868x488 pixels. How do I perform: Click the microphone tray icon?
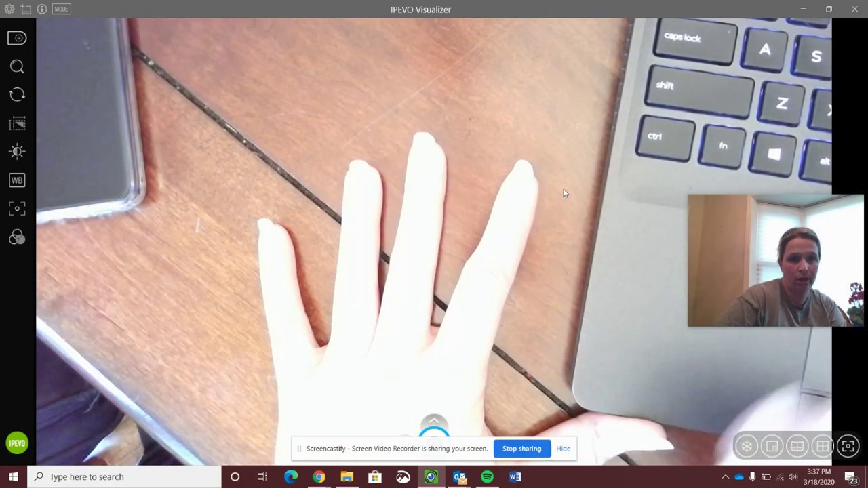coord(752,477)
